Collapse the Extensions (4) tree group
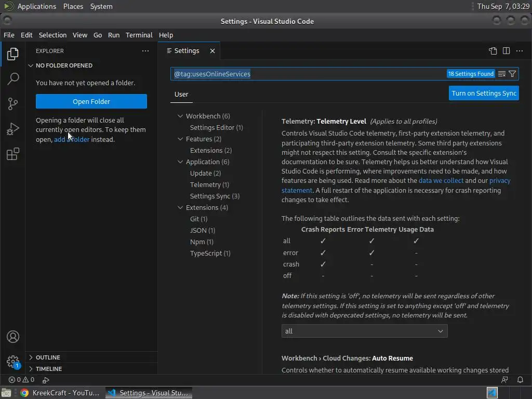The height and width of the screenshot is (399, 532). (180, 207)
